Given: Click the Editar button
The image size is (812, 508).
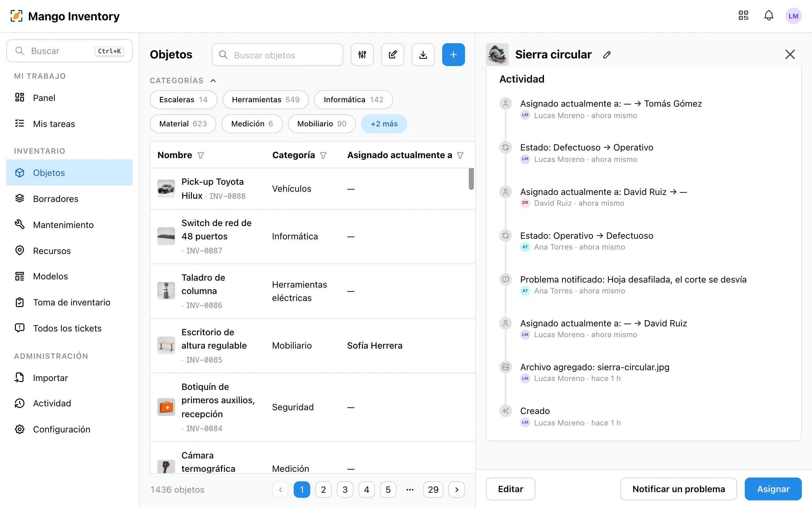Looking at the screenshot, I should click(510, 489).
